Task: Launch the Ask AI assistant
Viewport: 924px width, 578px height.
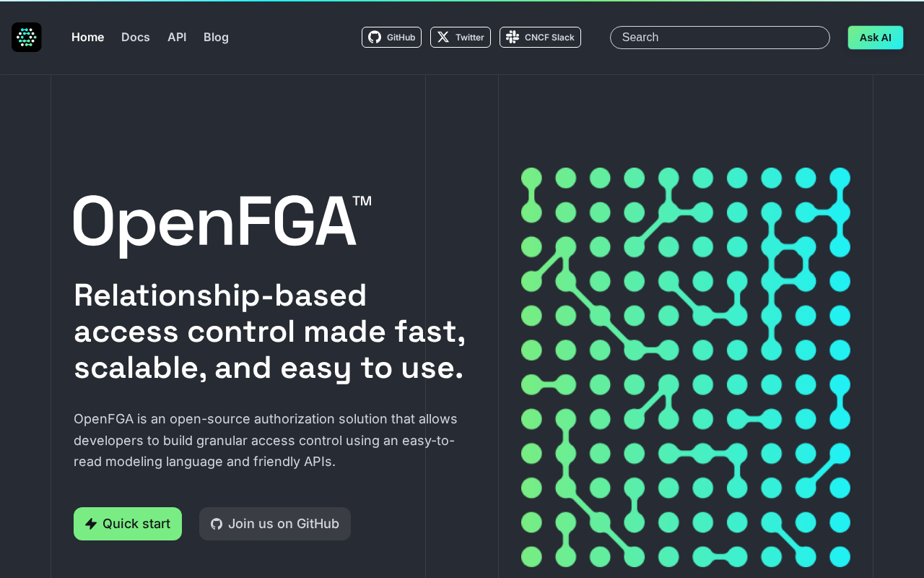Action: point(875,38)
